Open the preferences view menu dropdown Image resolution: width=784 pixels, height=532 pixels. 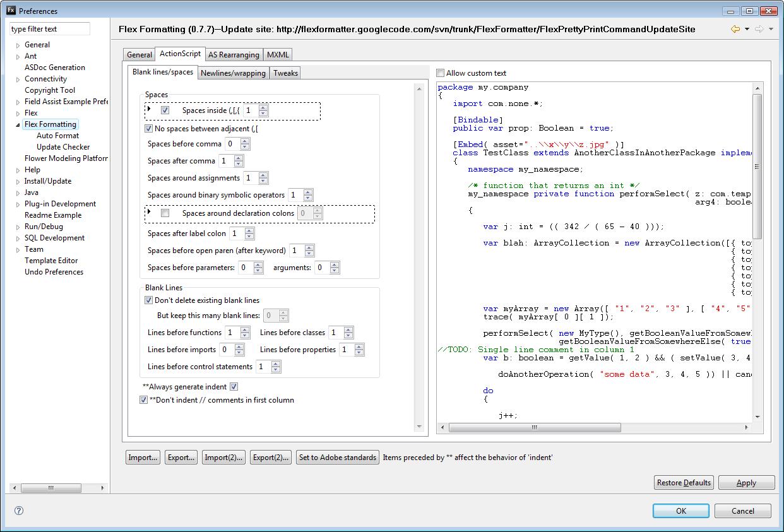(x=771, y=29)
